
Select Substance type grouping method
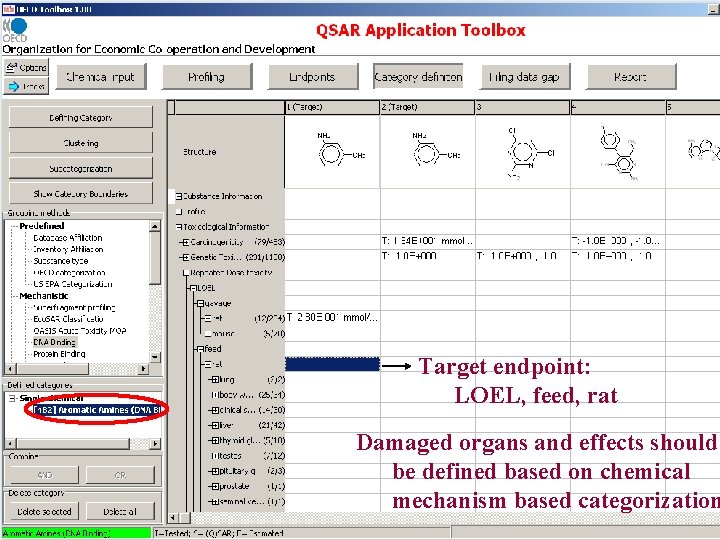tap(61, 261)
